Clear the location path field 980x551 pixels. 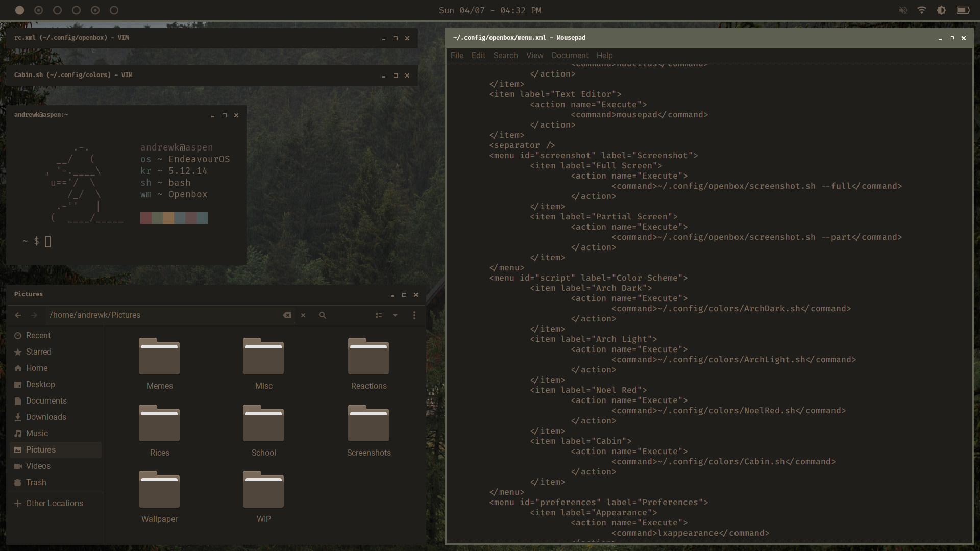pyautogui.click(x=287, y=315)
